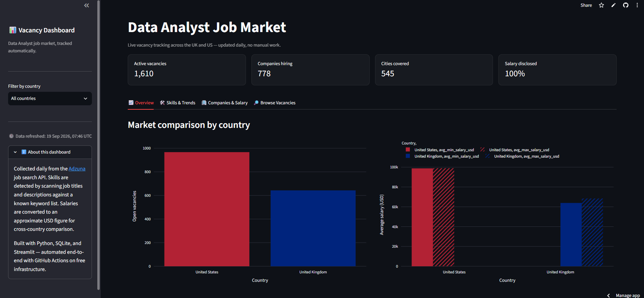This screenshot has width=644, height=298.
Task: Click the red United States vacancies bar
Action: 207,209
